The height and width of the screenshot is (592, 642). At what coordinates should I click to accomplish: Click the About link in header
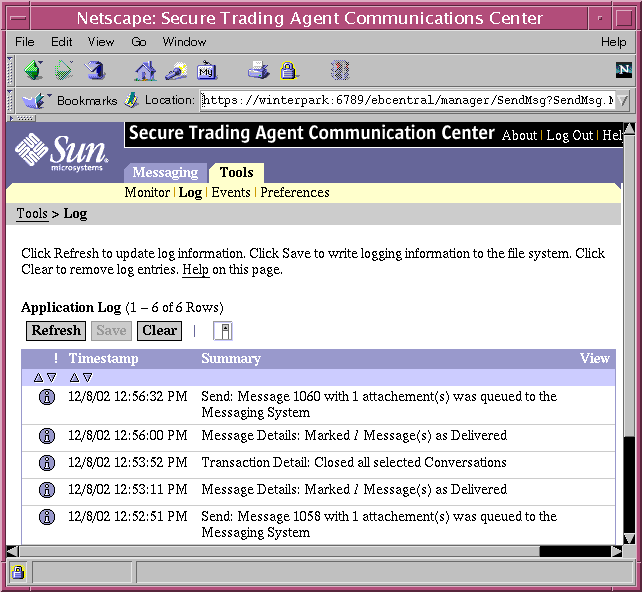point(519,136)
